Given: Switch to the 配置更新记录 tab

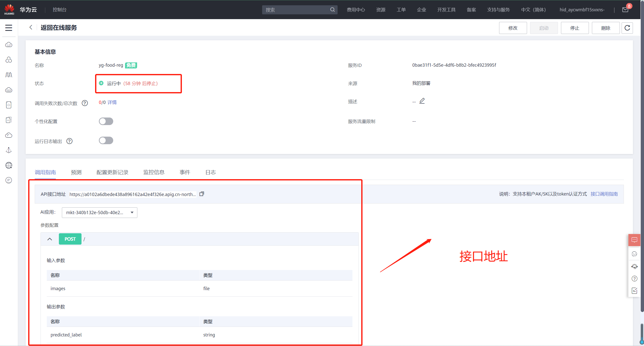Looking at the screenshot, I should [x=112, y=172].
